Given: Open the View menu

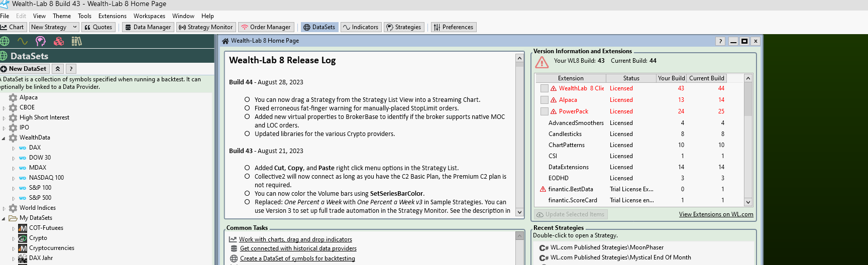Looking at the screenshot, I should tap(39, 16).
